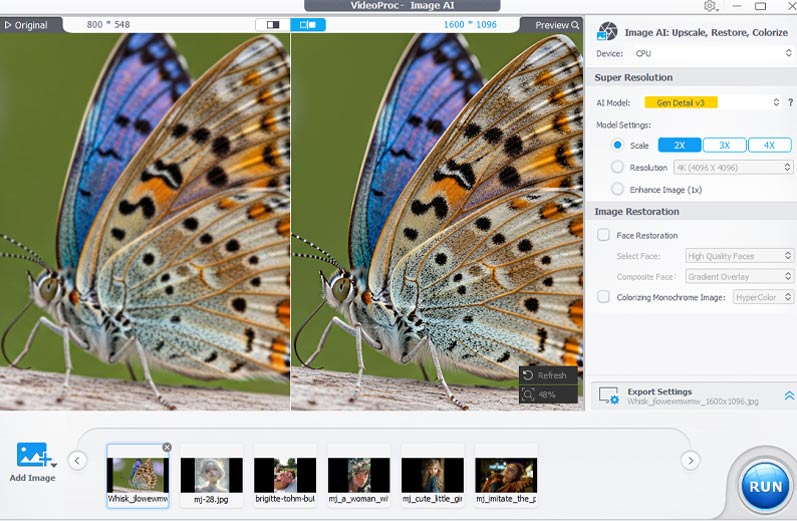Select the Resolution radio button
The height and width of the screenshot is (521, 797).
[x=618, y=167]
